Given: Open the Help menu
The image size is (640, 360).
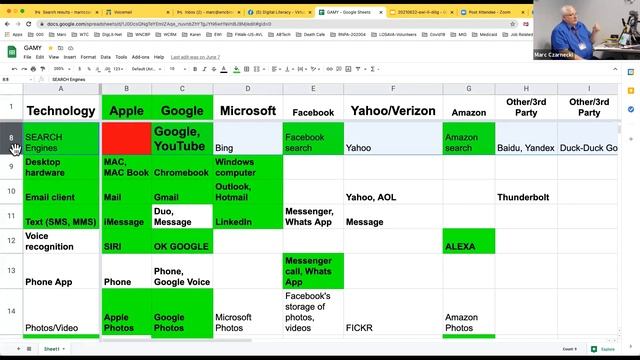Looking at the screenshot, I should pyautogui.click(x=159, y=57).
